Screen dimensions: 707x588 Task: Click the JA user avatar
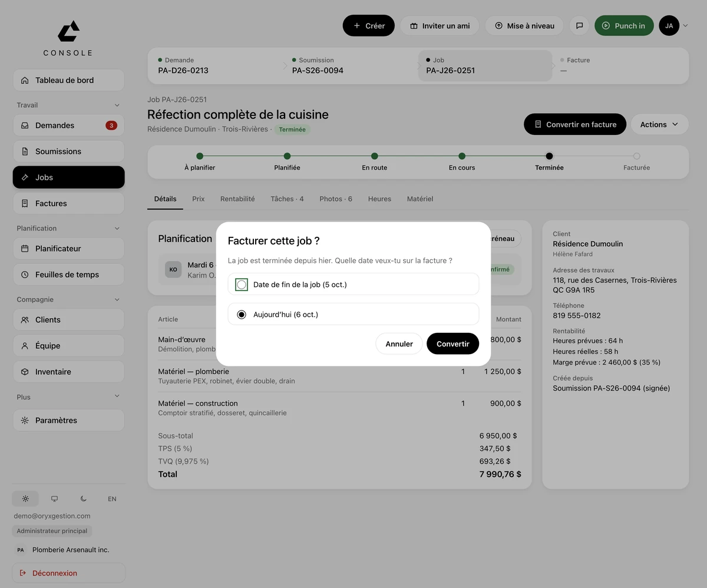(669, 26)
